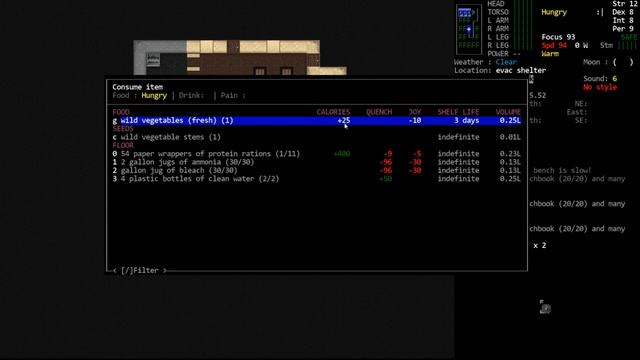Click the TORSO body part label

tap(498, 12)
